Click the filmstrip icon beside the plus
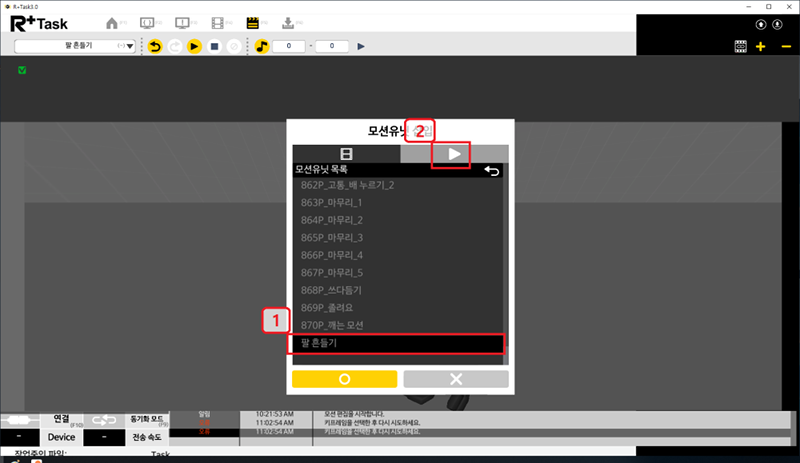The height and width of the screenshot is (463, 800). [x=741, y=47]
